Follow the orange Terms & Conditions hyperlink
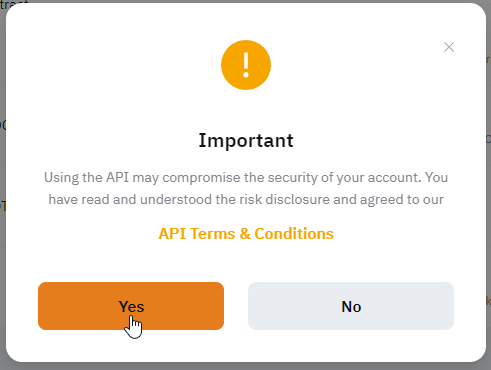The height and width of the screenshot is (370, 491). point(246,234)
